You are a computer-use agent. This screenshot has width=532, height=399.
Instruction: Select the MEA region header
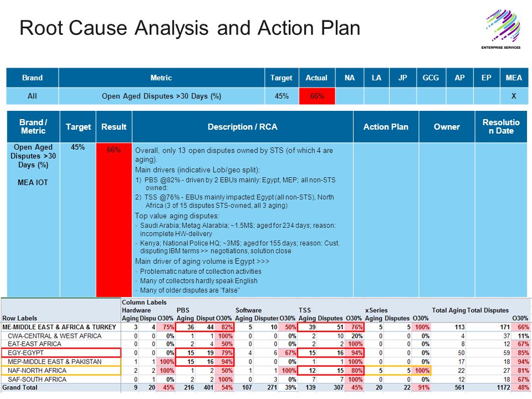click(514, 78)
